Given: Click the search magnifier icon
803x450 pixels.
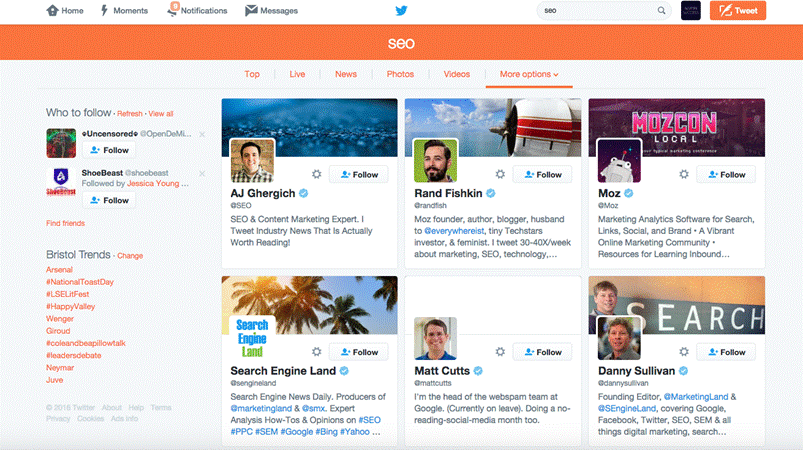Looking at the screenshot, I should point(661,11).
